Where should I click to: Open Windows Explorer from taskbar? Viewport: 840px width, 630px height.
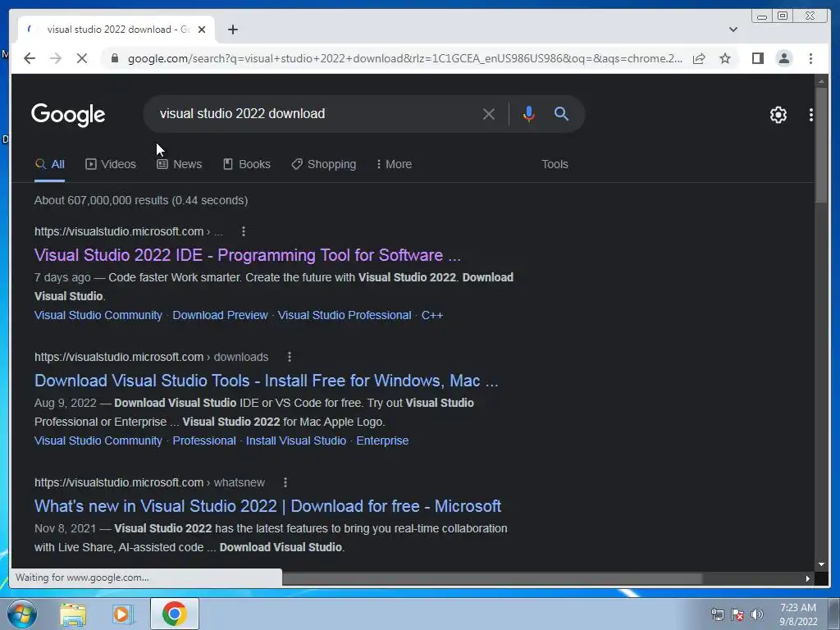click(x=73, y=614)
